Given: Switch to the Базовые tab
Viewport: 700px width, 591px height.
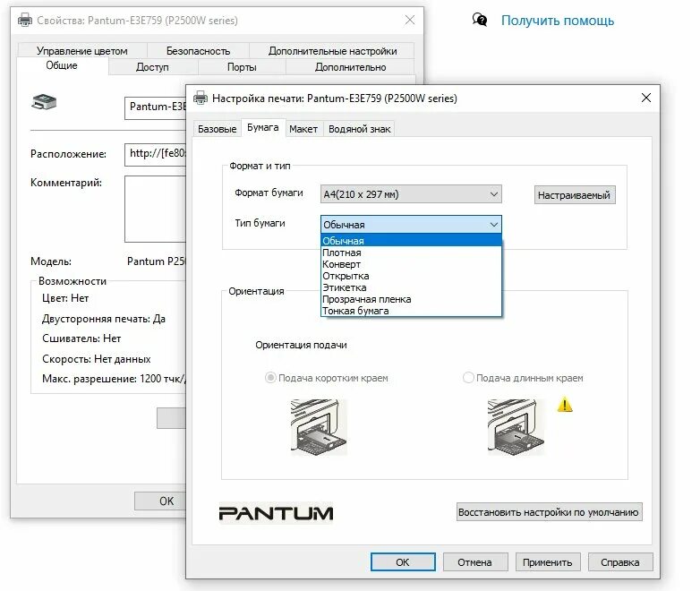Looking at the screenshot, I should pyautogui.click(x=217, y=129).
